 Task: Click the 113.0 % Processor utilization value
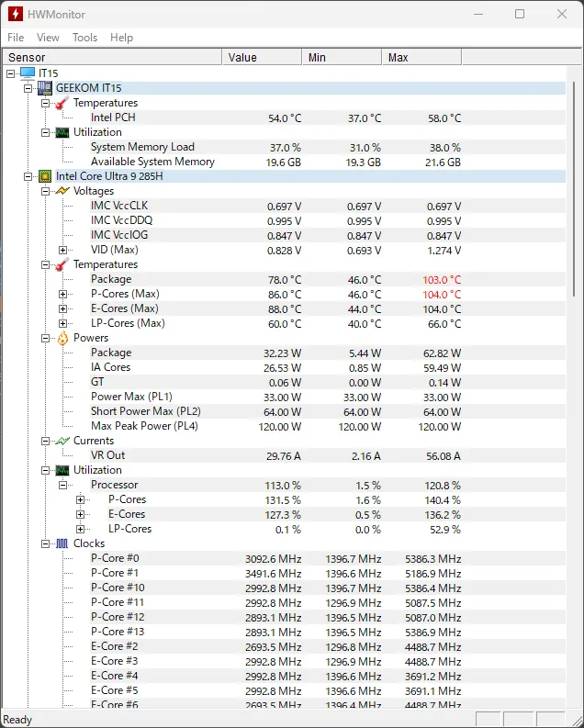[x=283, y=486]
